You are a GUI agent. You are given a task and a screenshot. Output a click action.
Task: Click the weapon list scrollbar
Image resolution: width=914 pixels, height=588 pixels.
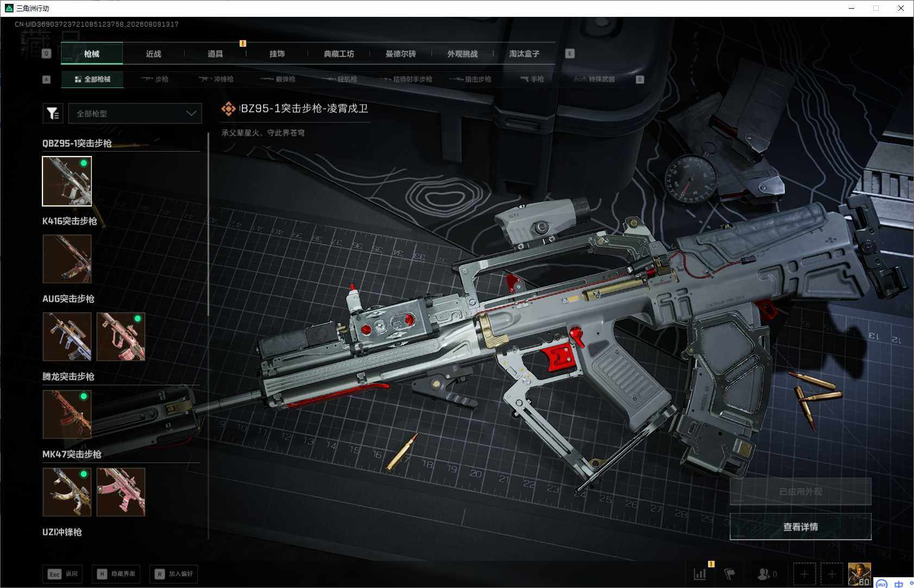coord(209,224)
